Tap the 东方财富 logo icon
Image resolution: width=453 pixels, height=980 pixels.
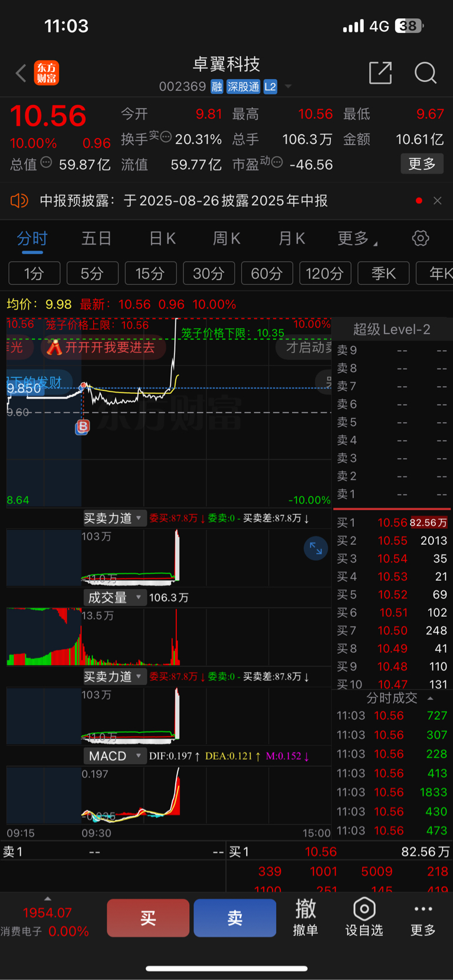[x=47, y=73]
